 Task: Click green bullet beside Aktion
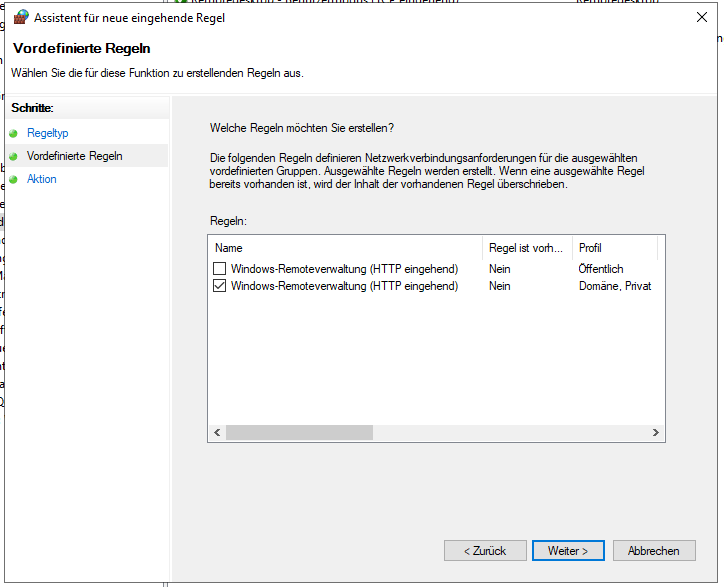[x=13, y=180]
